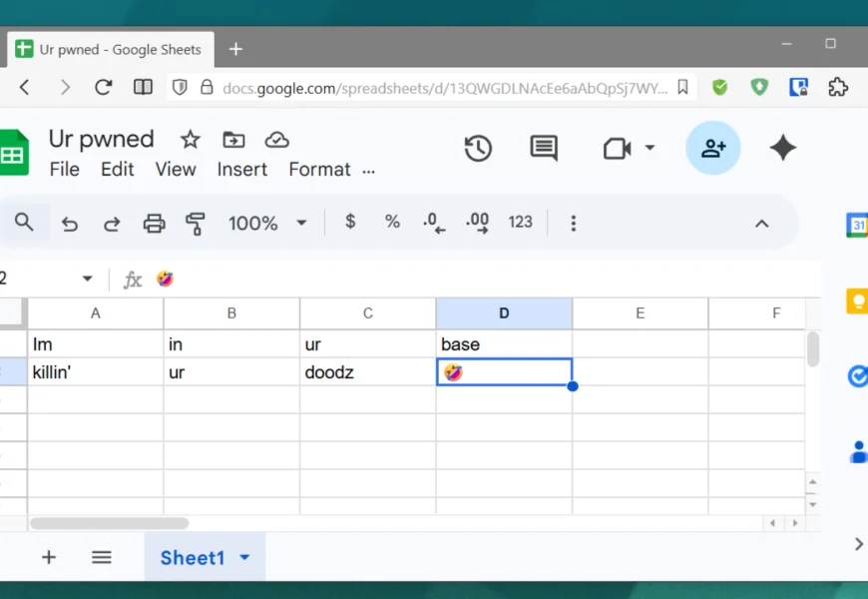Open the Insert menu
The width and height of the screenshot is (868, 599).
(241, 169)
